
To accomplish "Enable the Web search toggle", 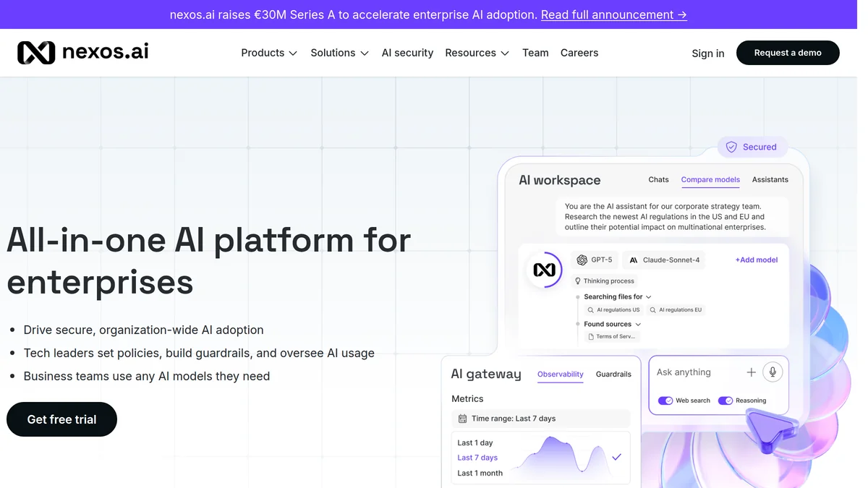I will [665, 400].
